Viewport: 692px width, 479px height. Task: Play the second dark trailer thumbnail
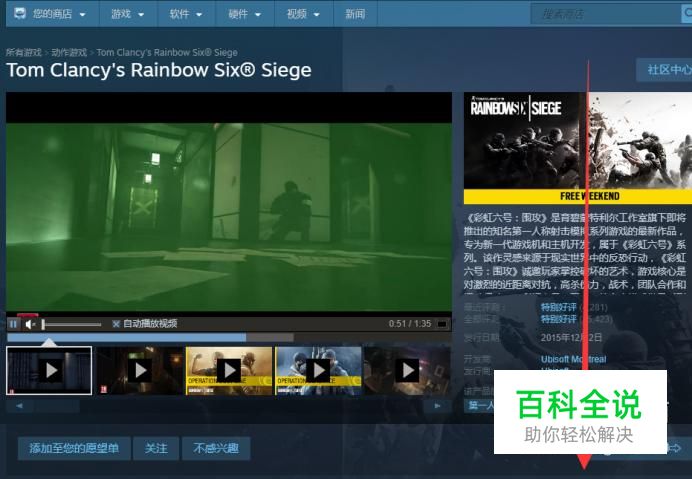(x=140, y=370)
